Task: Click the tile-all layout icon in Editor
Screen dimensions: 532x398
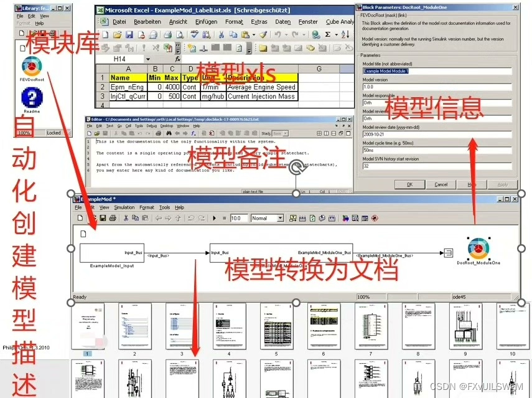Action: (319, 133)
